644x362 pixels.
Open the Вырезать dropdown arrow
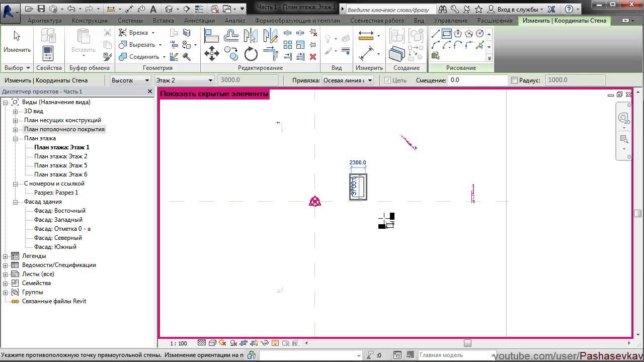(x=160, y=45)
